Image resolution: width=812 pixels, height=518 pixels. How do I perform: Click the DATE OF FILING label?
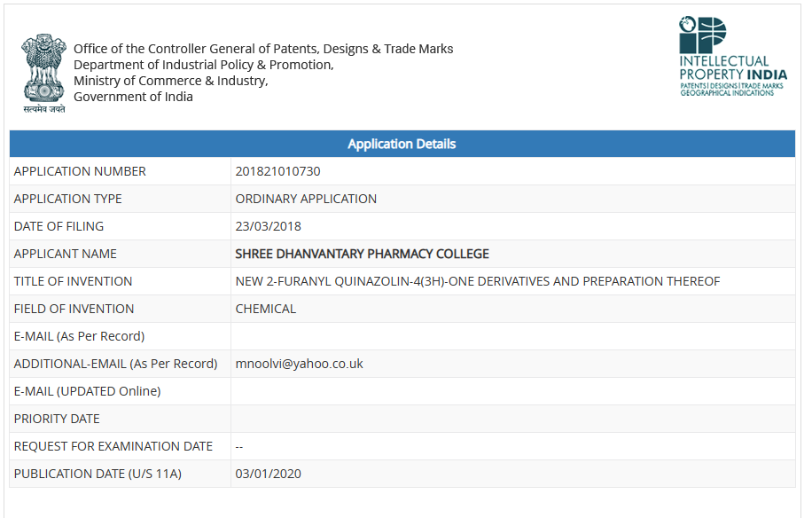(x=59, y=226)
